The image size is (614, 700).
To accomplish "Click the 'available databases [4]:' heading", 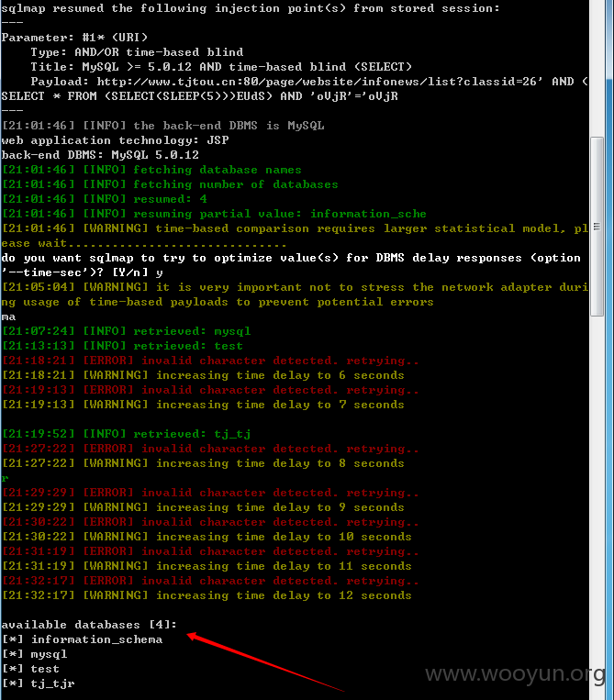I will point(89,625).
